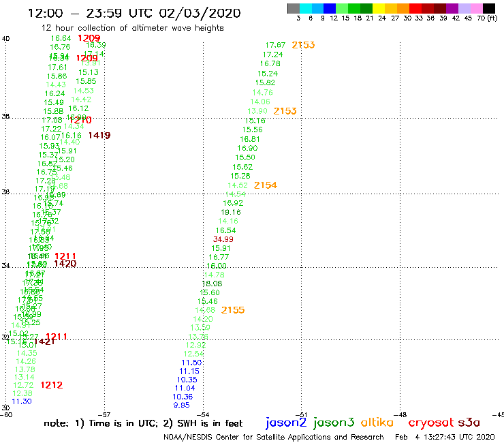Click the red 1210 cryosat time label
The height and width of the screenshot is (443, 504).
point(81,121)
